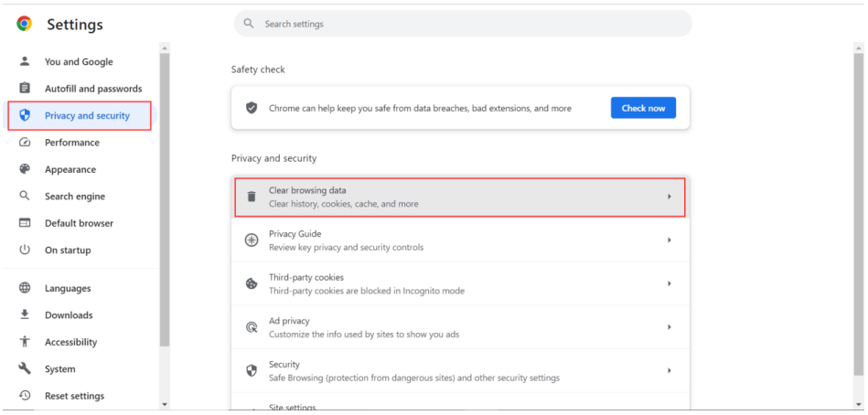Viewport: 868px width, 415px height.
Task: Click the Privacy Guide compass icon
Action: point(252,240)
